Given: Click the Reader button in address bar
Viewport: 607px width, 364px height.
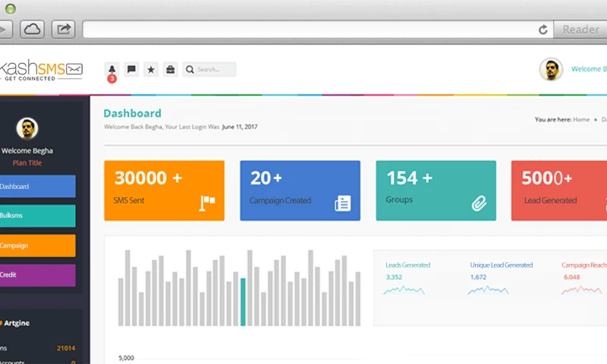Looking at the screenshot, I should click(x=580, y=30).
